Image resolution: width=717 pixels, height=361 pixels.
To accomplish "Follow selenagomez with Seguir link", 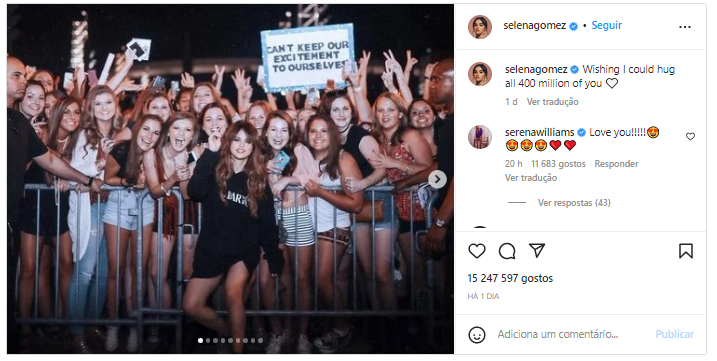I will 607,26.
